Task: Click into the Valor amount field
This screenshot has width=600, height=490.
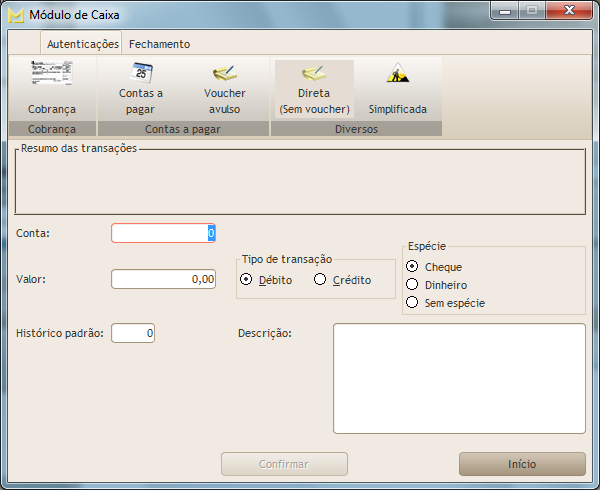Action: (163, 279)
